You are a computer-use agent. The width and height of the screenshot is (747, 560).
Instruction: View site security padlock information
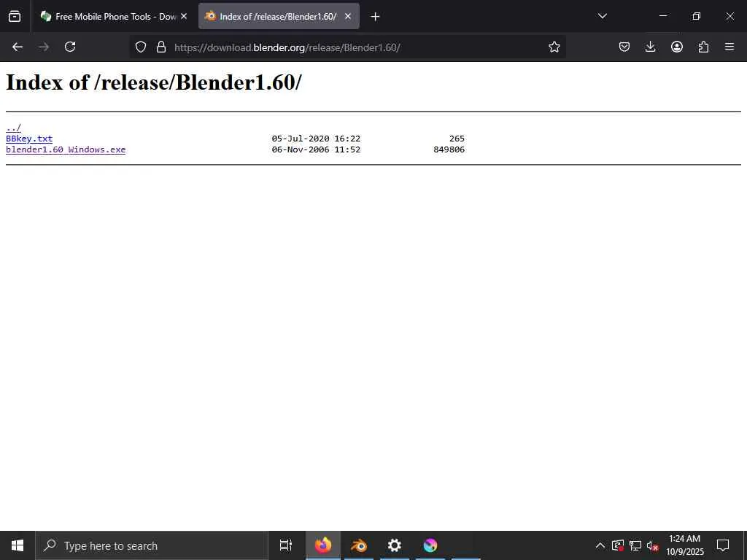pyautogui.click(x=161, y=47)
